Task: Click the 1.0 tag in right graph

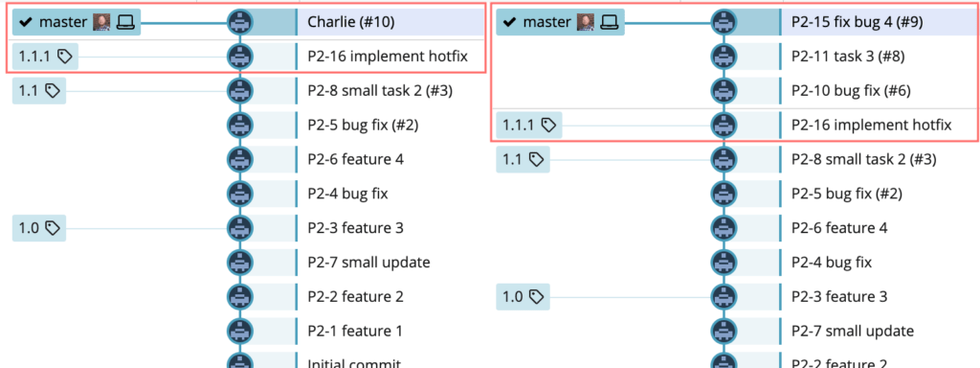Action: [x=523, y=296]
